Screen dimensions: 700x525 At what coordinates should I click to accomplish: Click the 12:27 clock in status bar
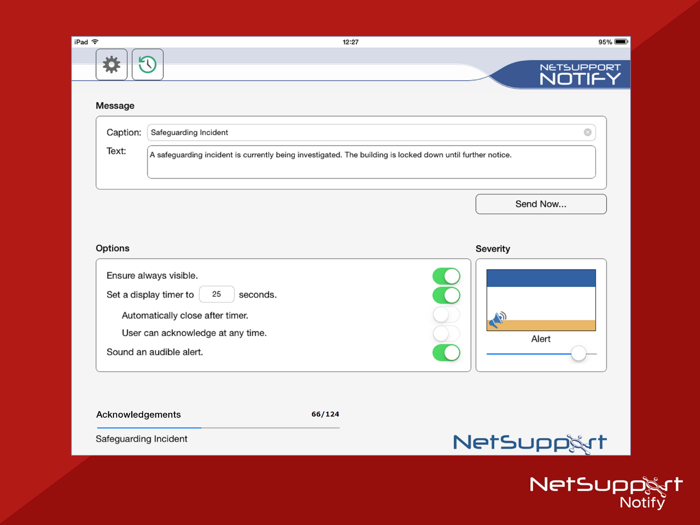[x=350, y=42]
